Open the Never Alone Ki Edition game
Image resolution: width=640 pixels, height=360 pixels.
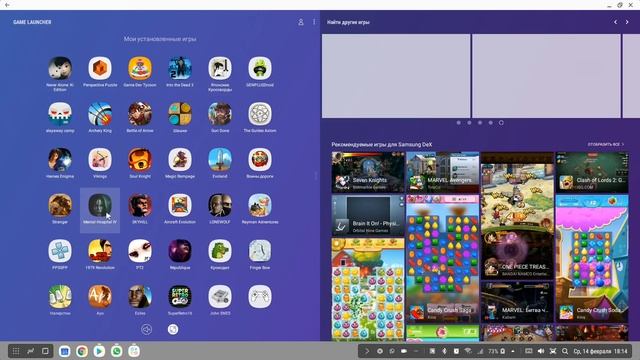tap(60, 69)
